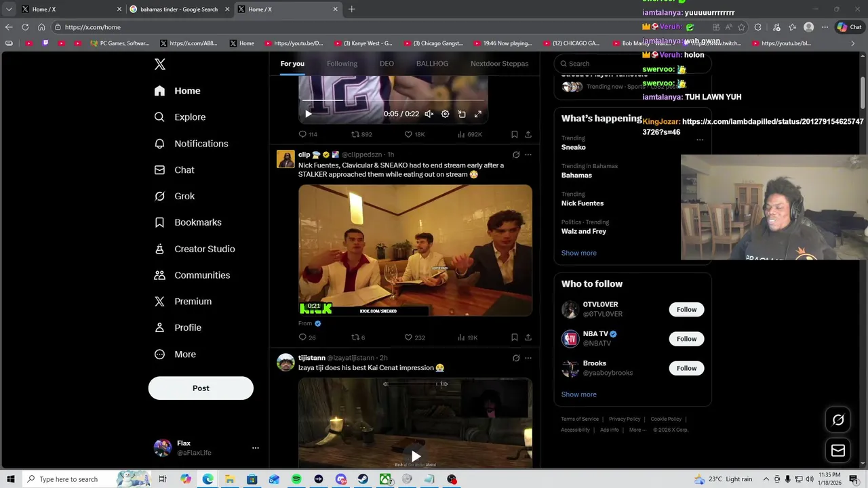
Task: Play the video with 0:05 / 0:22 timer
Action: click(308, 114)
